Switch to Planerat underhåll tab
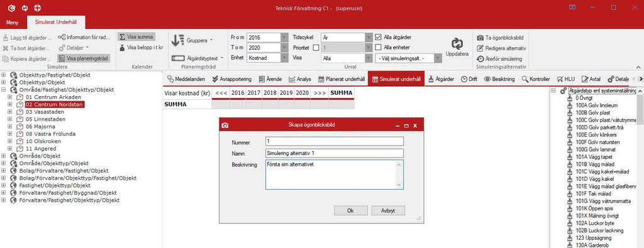This screenshot has width=644, height=248. click(341, 79)
